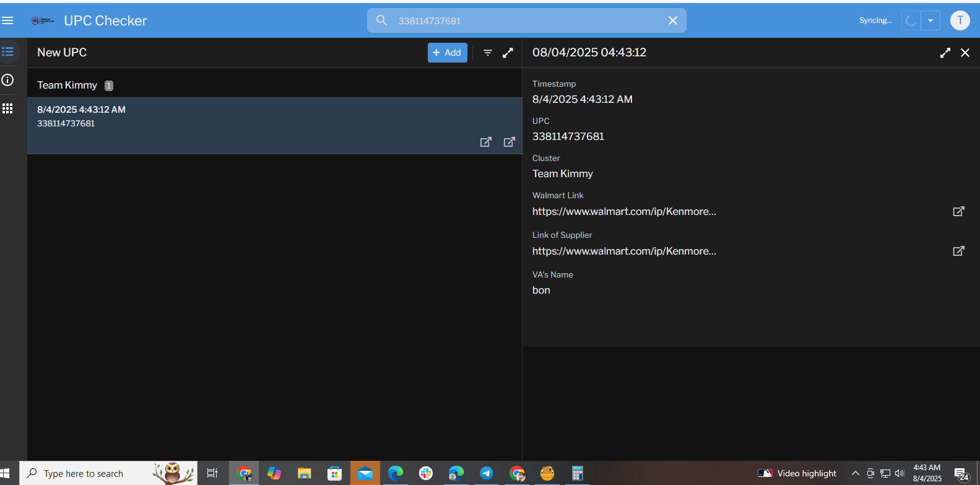Open the hamburger navigation menu

(x=7, y=20)
